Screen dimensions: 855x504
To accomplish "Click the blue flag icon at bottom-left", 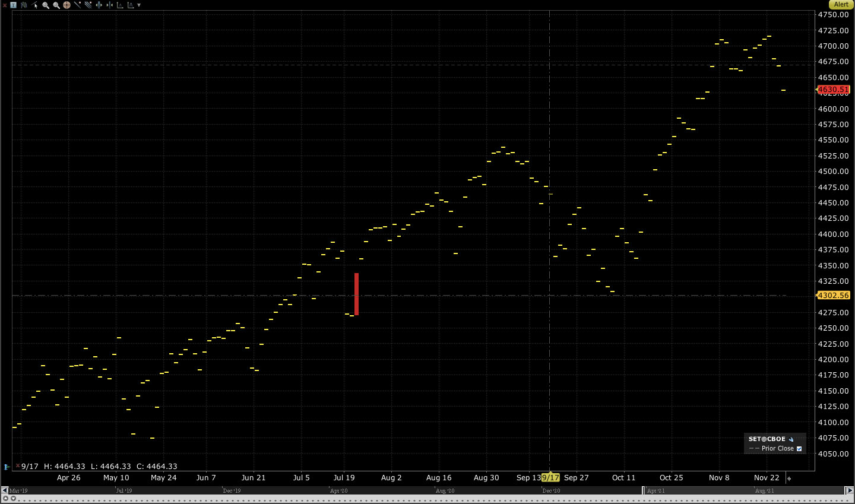I will (x=7, y=467).
